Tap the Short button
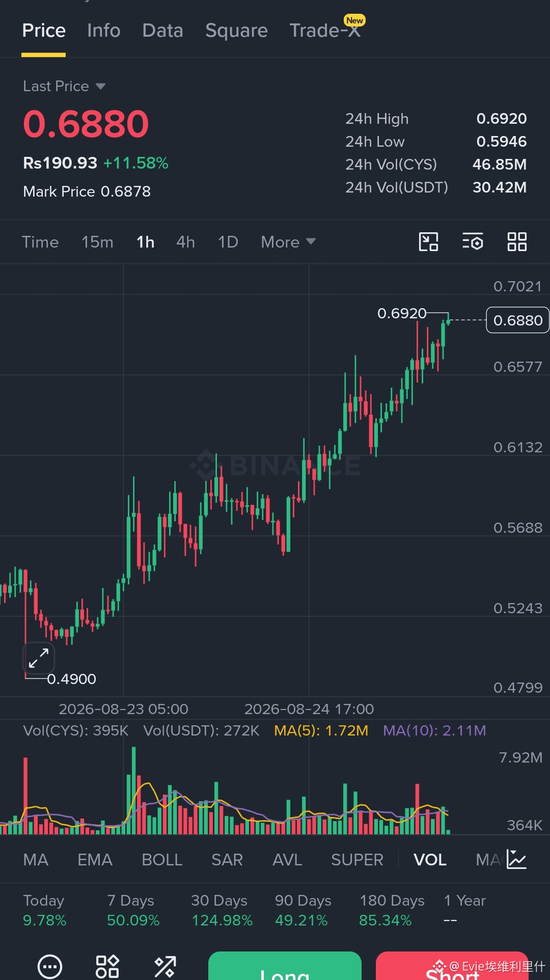550x980 pixels. 452,966
